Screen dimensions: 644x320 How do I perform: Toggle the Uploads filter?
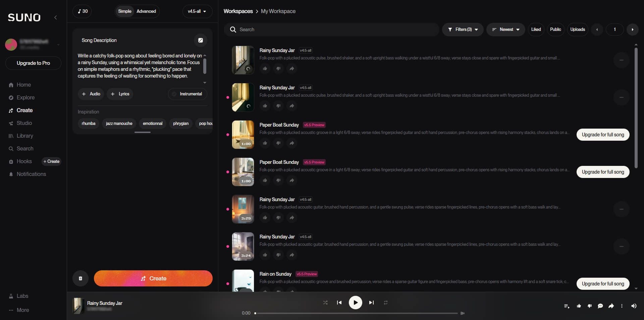[578, 30]
